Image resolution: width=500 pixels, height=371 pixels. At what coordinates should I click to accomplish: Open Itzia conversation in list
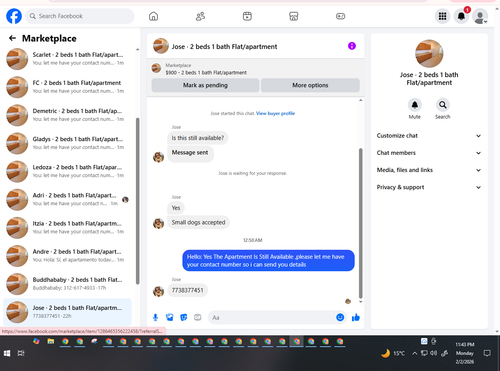coord(67,228)
